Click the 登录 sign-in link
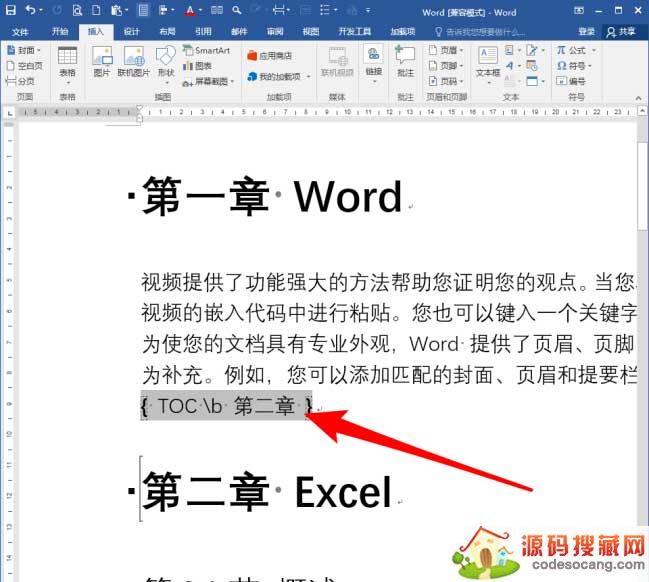Image resolution: width=649 pixels, height=582 pixels. (586, 31)
